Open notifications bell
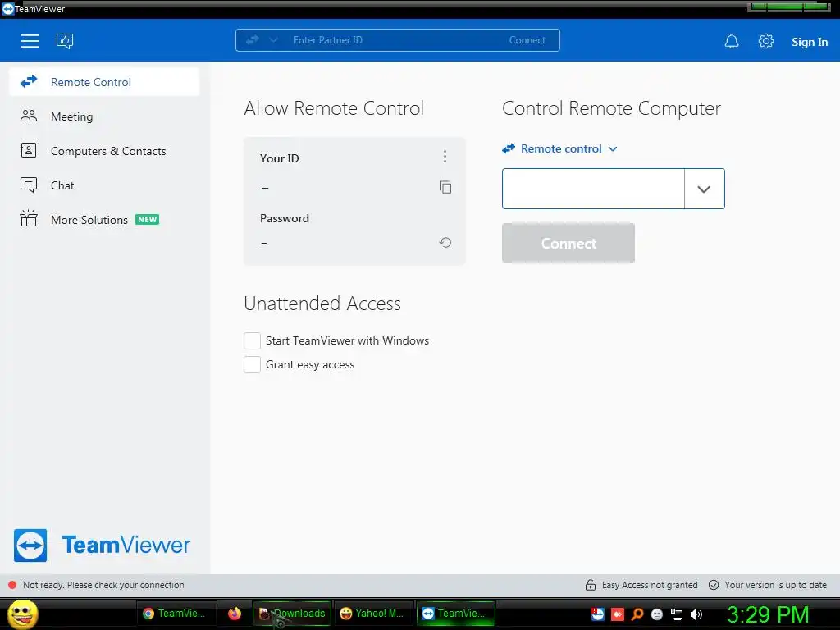Screen dimensions: 840x630 click(732, 41)
